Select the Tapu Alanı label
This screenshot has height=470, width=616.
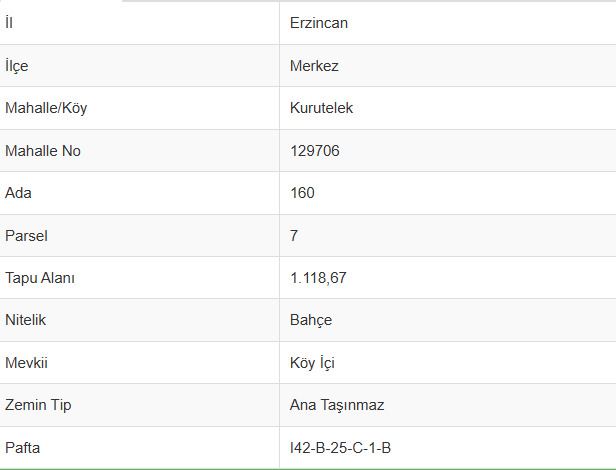pyautogui.click(x=40, y=278)
